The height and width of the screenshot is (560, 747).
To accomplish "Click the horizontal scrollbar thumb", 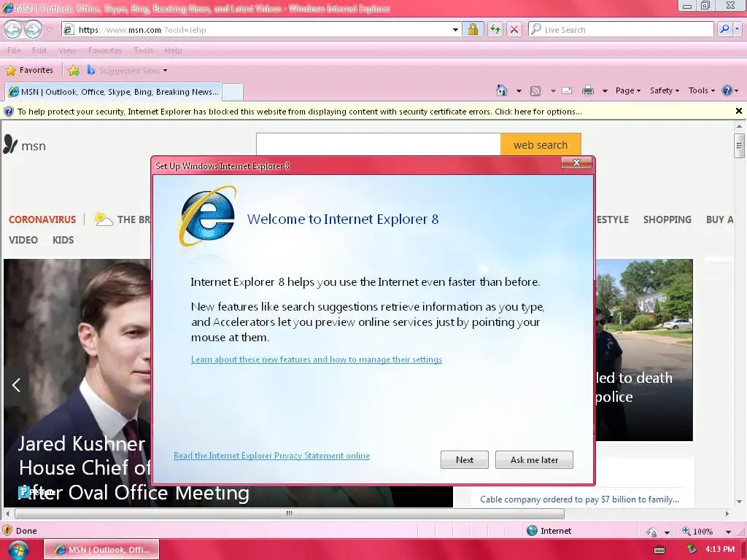I will tap(289, 513).
